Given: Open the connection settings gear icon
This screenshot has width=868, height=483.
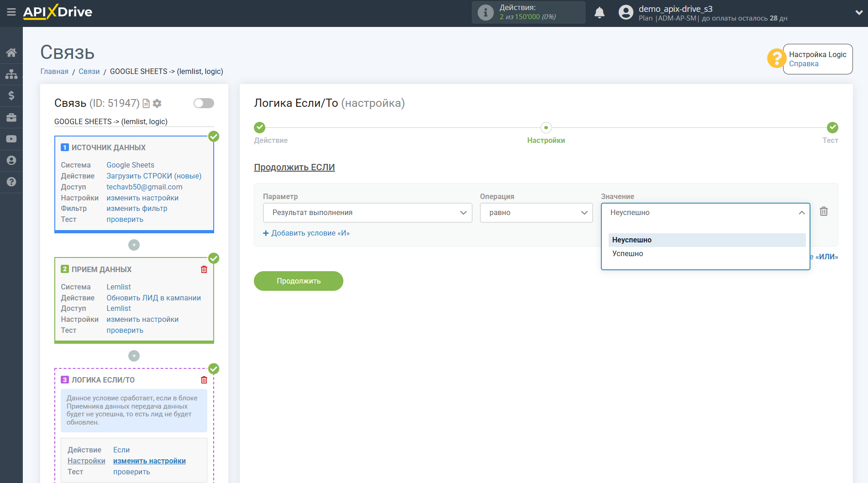Looking at the screenshot, I should (157, 104).
